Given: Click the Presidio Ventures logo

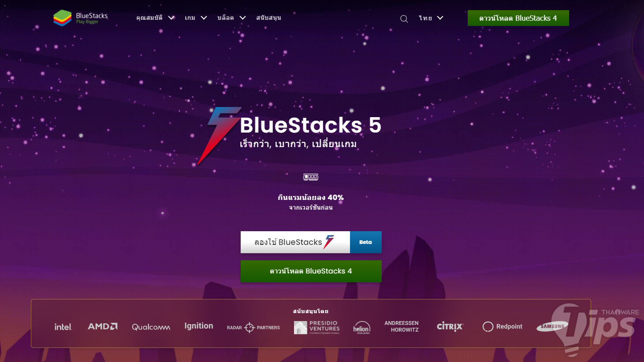Looking at the screenshot, I should coord(317,327).
